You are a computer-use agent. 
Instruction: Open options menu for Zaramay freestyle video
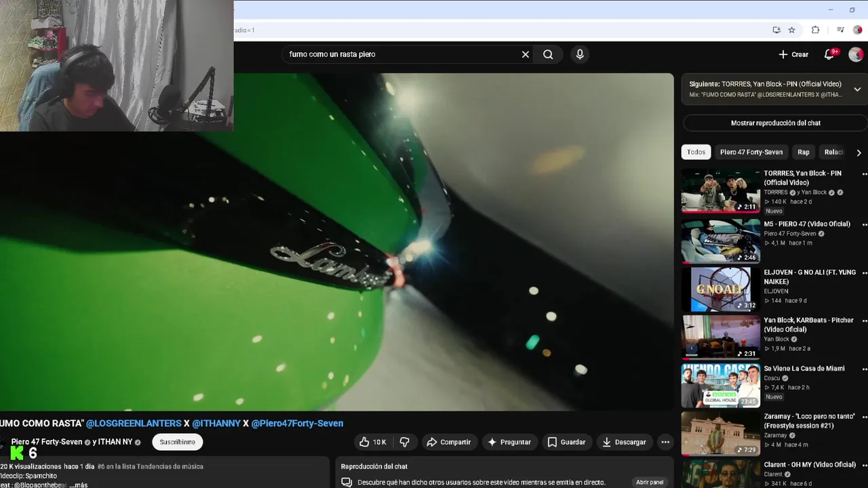(x=864, y=418)
